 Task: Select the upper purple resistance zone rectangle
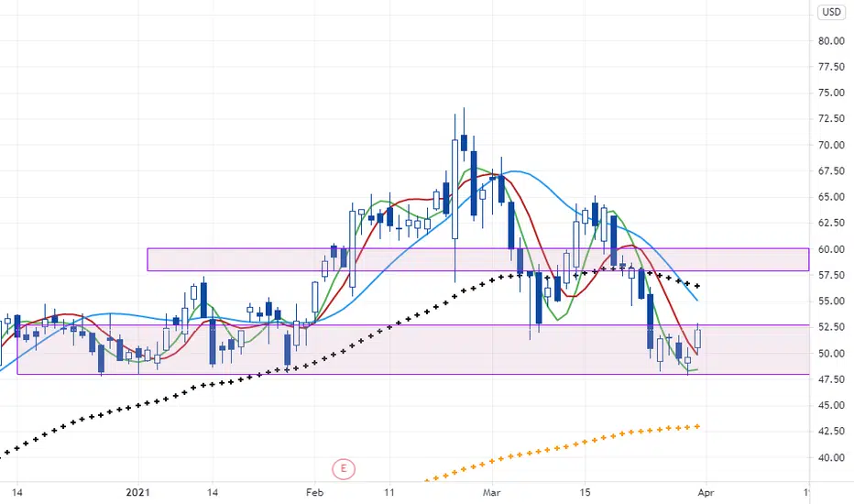point(477,259)
